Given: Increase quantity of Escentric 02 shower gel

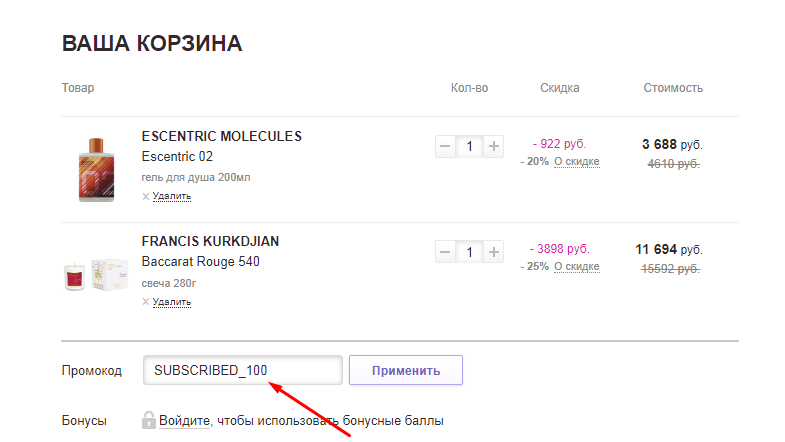Looking at the screenshot, I should (x=494, y=147).
